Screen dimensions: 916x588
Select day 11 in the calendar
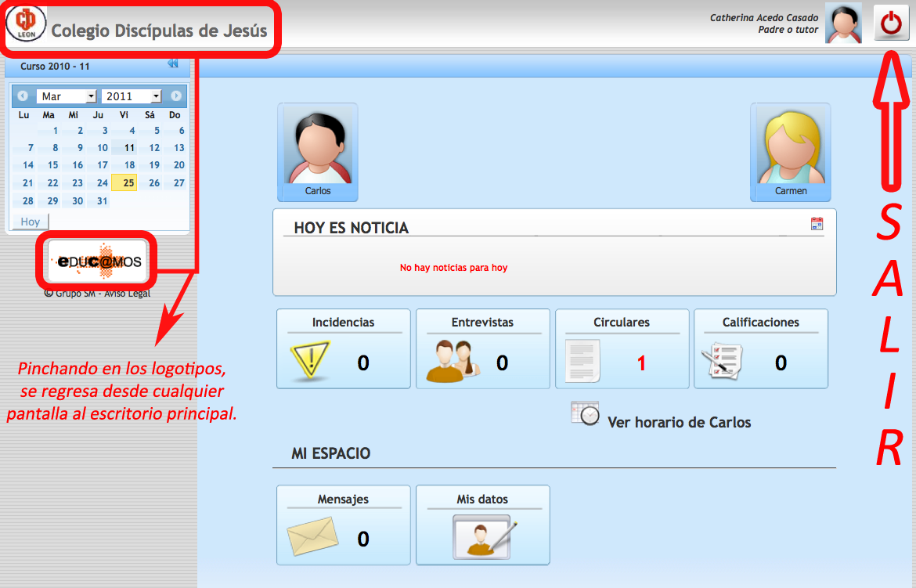[x=124, y=148]
